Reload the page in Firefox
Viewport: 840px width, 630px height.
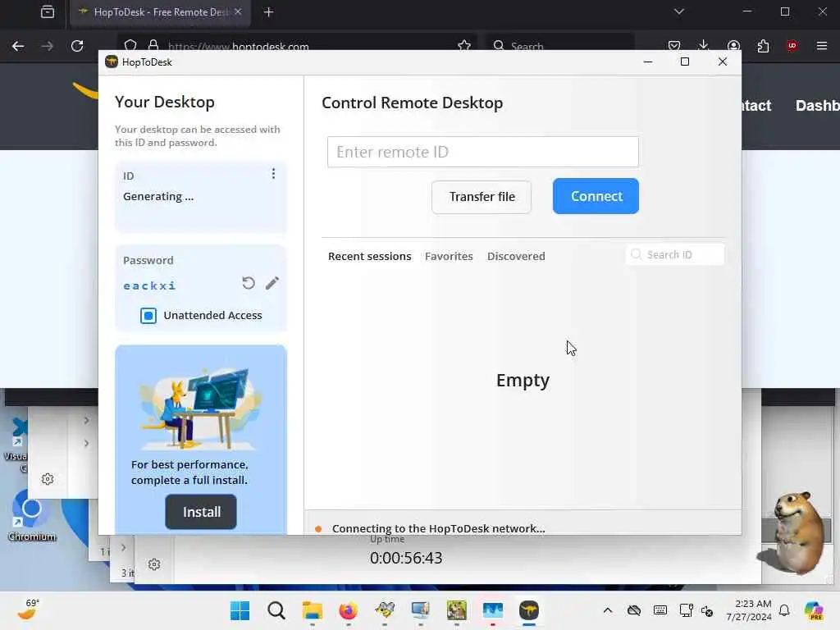coord(77,46)
